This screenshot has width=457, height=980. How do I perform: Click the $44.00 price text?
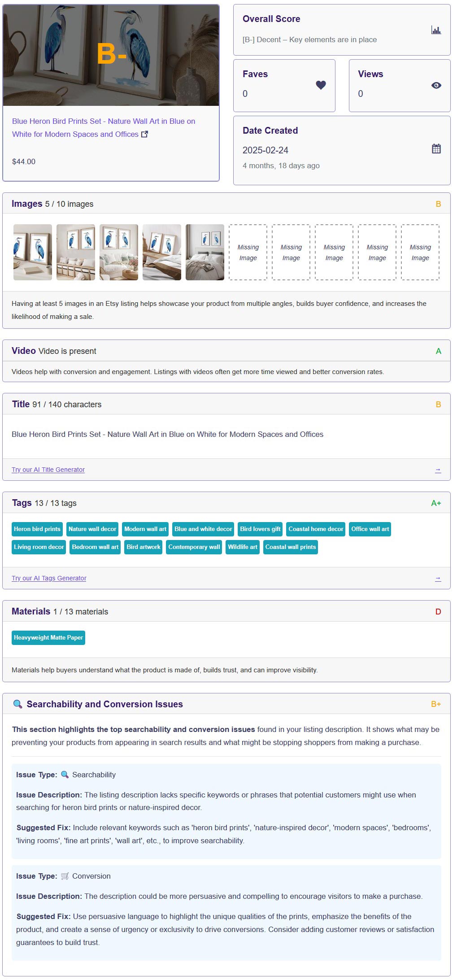tap(24, 161)
